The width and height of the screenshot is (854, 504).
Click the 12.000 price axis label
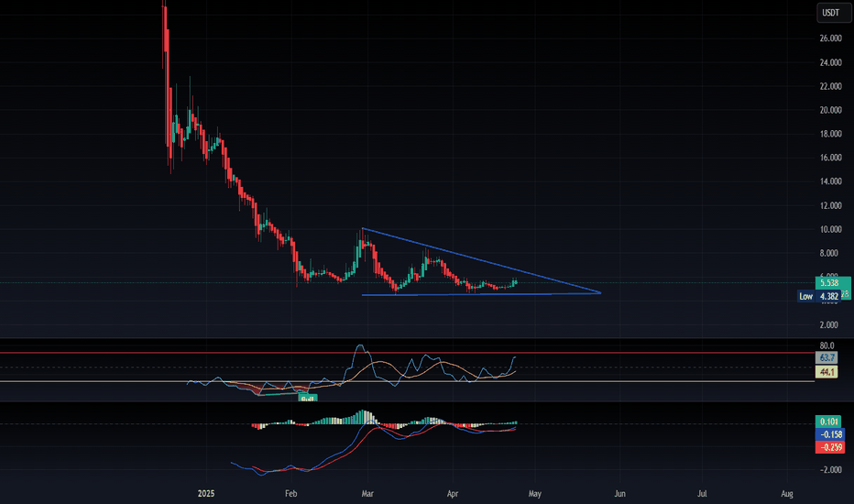[830, 205]
